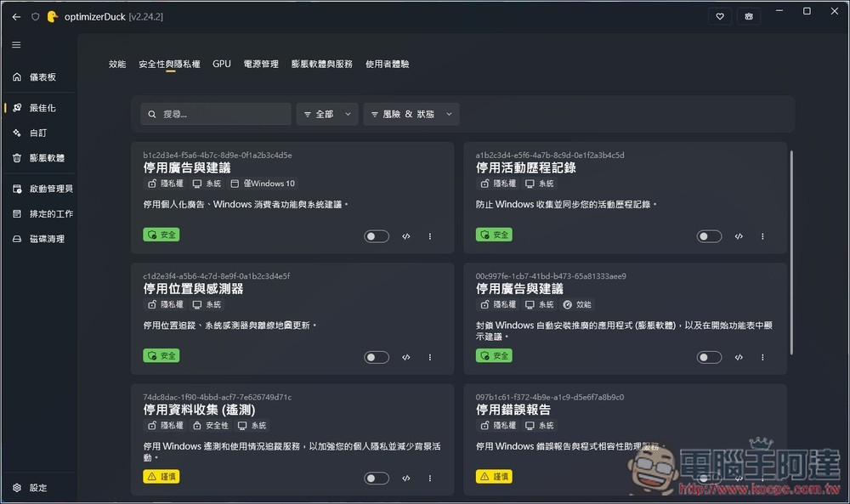Viewport: 850px width, 504px height.
Task: Toggle 停用廣告與建議 card tagged 僅Windows 10
Action: click(x=377, y=236)
